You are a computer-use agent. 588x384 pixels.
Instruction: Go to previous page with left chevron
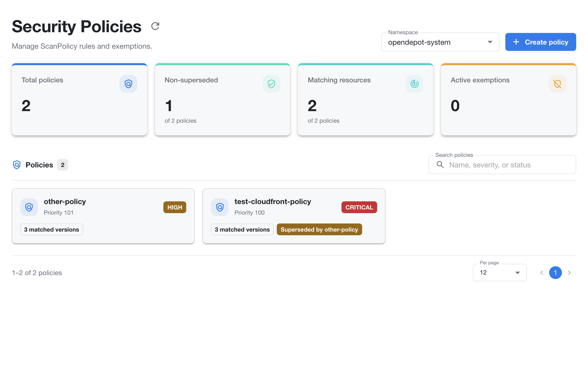[542, 273]
